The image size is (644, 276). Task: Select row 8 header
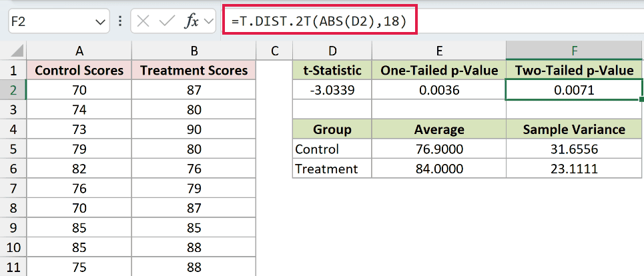(x=13, y=208)
